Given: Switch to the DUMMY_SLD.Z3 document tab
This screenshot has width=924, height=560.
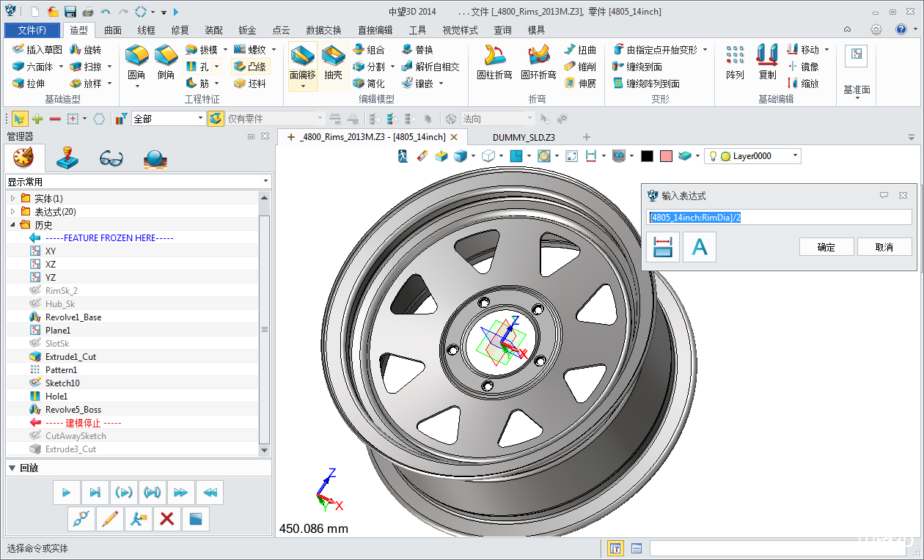Looking at the screenshot, I should (x=523, y=137).
